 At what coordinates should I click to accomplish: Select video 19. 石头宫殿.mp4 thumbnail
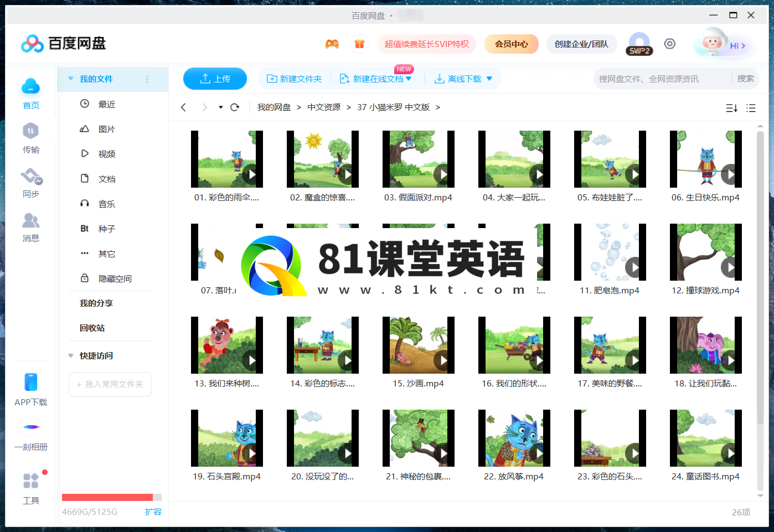227,438
